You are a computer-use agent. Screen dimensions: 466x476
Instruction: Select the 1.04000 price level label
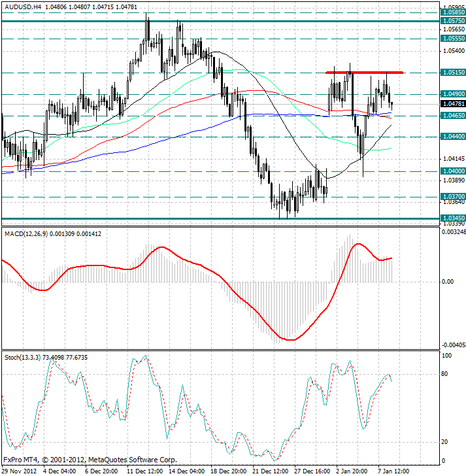pos(453,171)
